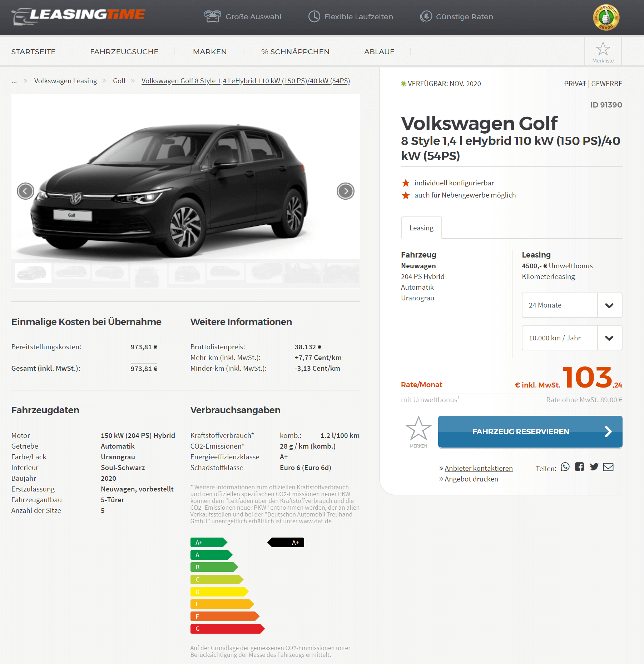Click 'individuell konfigurierbar' star bullet

coord(406,183)
